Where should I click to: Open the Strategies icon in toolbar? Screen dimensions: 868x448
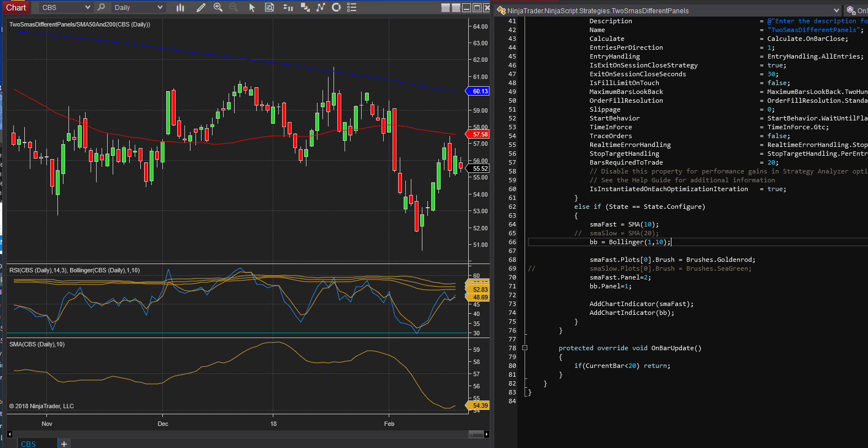click(x=305, y=7)
